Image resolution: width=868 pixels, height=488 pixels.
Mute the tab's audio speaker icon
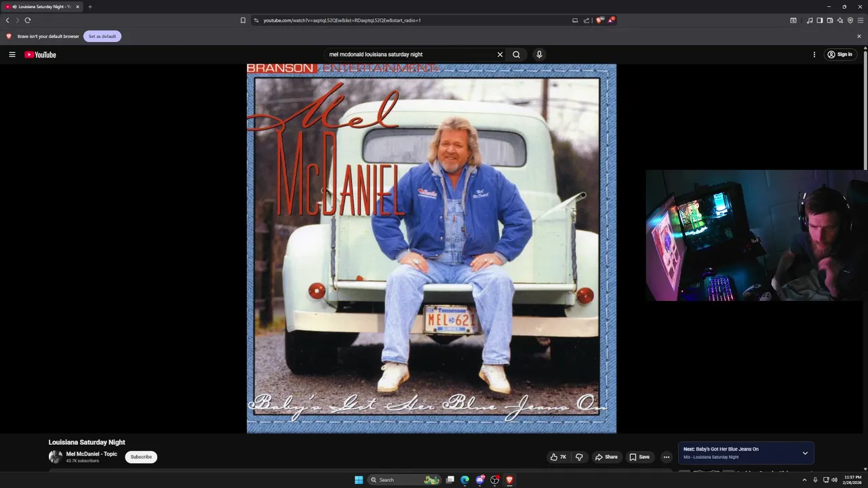point(15,7)
